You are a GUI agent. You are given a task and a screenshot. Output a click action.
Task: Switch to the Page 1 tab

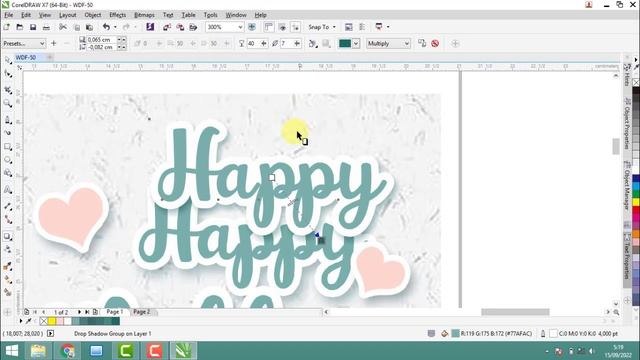115,311
